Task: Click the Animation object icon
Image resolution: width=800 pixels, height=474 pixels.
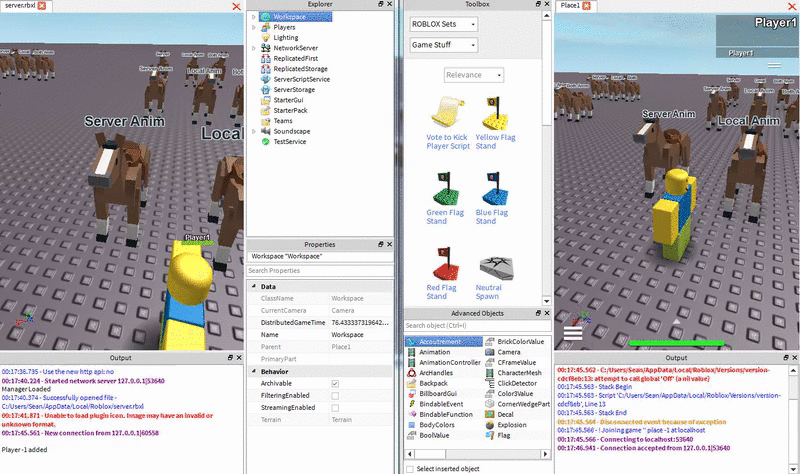Action: click(411, 352)
